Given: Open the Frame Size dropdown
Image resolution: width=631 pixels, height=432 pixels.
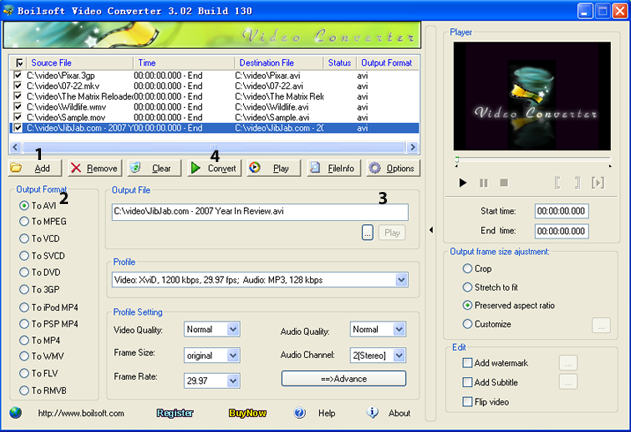Looking at the screenshot, I should point(233,356).
